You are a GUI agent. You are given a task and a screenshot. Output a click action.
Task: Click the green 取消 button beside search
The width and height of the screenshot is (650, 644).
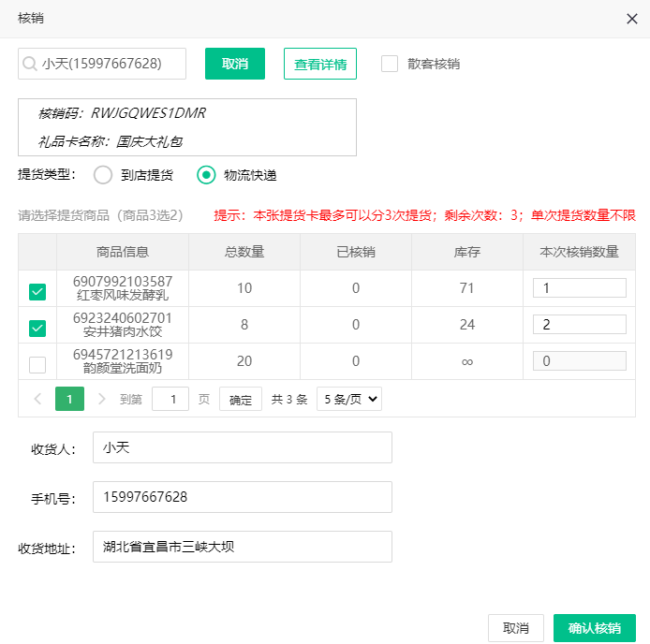point(235,64)
